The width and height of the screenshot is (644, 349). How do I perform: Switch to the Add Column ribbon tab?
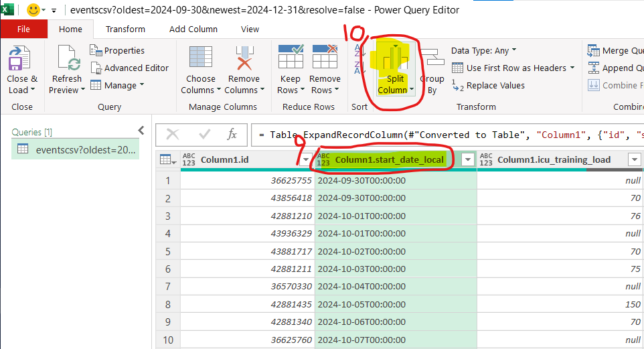(193, 29)
